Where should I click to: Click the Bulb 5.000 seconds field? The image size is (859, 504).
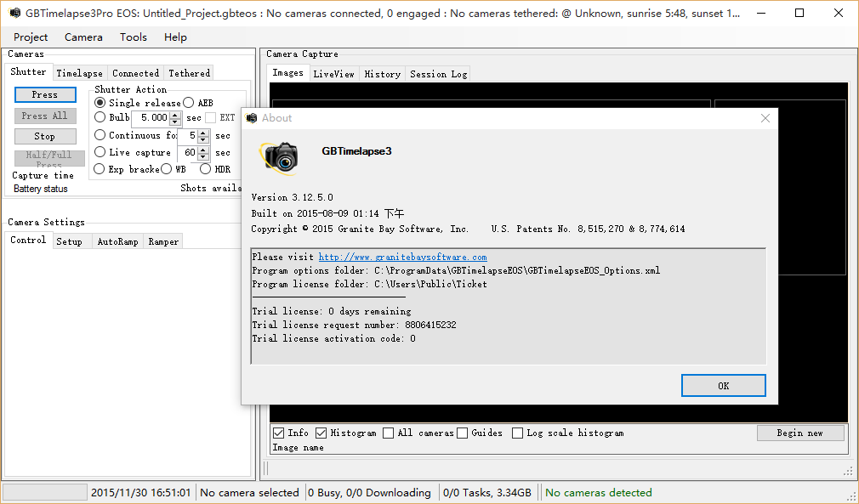click(x=151, y=117)
